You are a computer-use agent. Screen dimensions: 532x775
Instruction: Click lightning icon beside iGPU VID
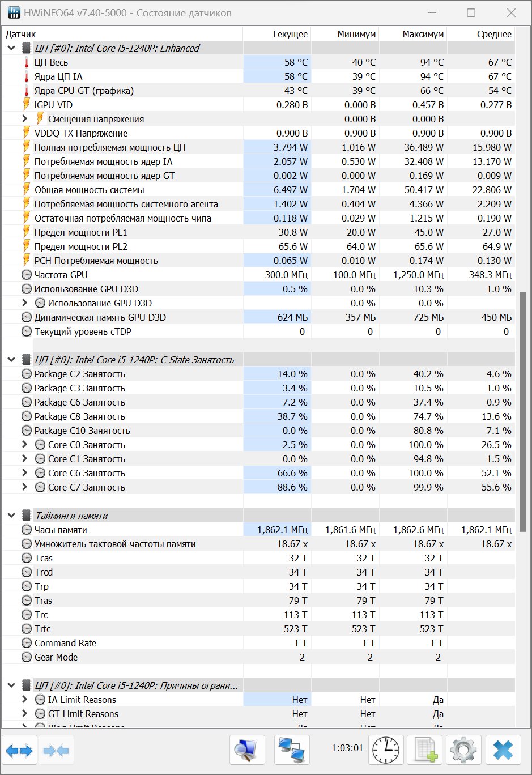pos(26,104)
